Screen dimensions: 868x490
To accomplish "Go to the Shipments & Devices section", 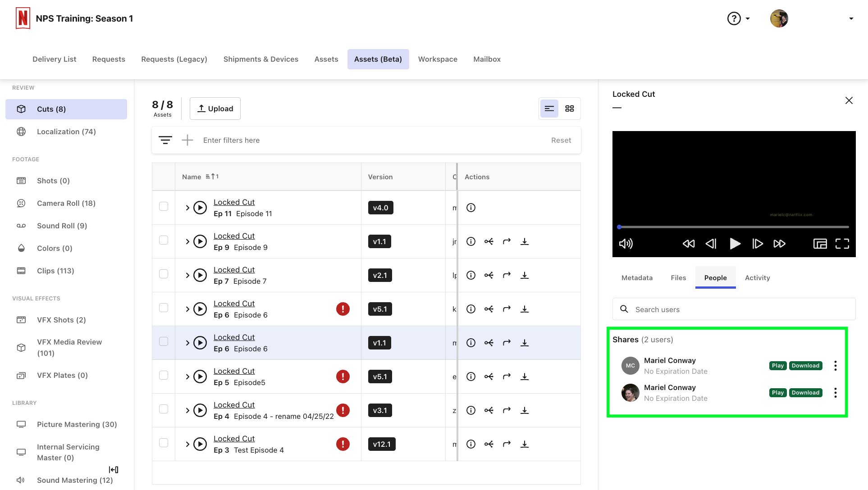I will pyautogui.click(x=260, y=59).
